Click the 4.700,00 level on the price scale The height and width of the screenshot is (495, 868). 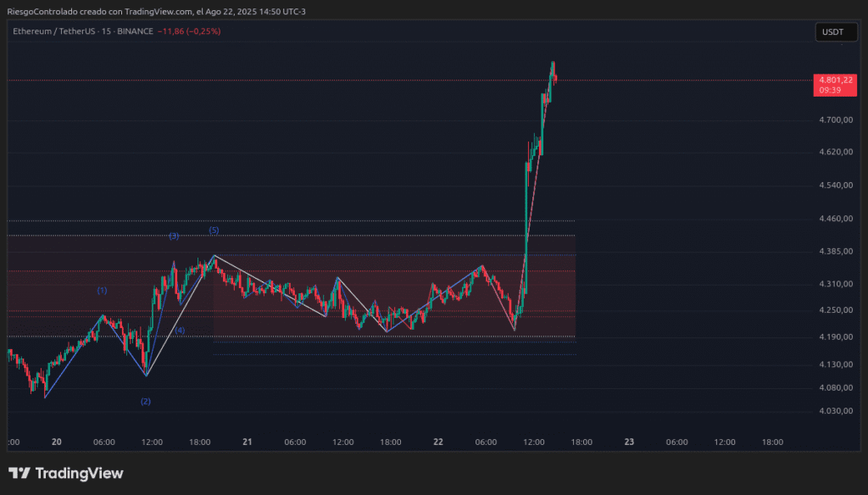[x=835, y=120]
